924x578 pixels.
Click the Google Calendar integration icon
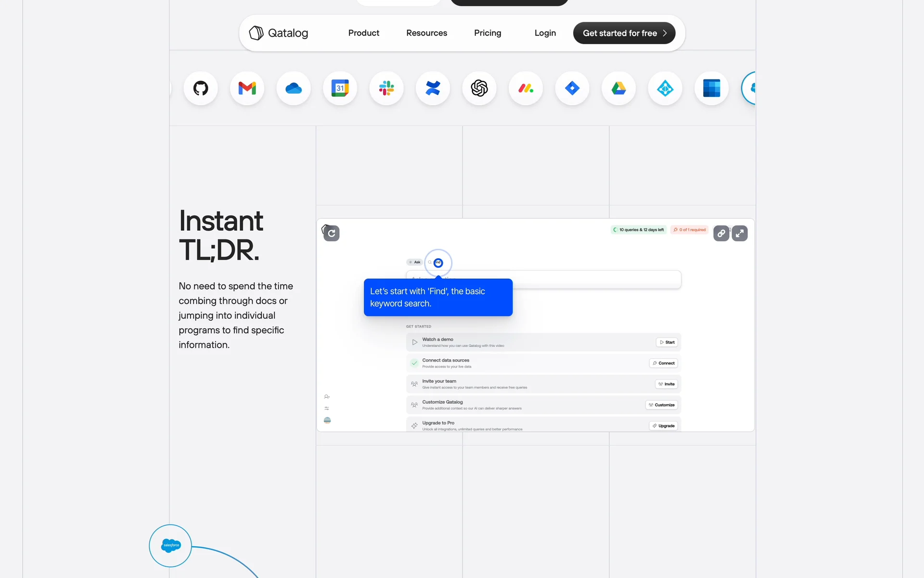340,88
